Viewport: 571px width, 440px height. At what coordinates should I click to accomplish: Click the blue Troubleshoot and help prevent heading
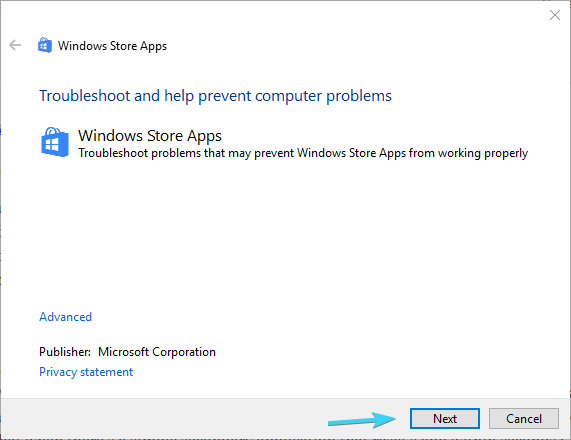click(215, 96)
